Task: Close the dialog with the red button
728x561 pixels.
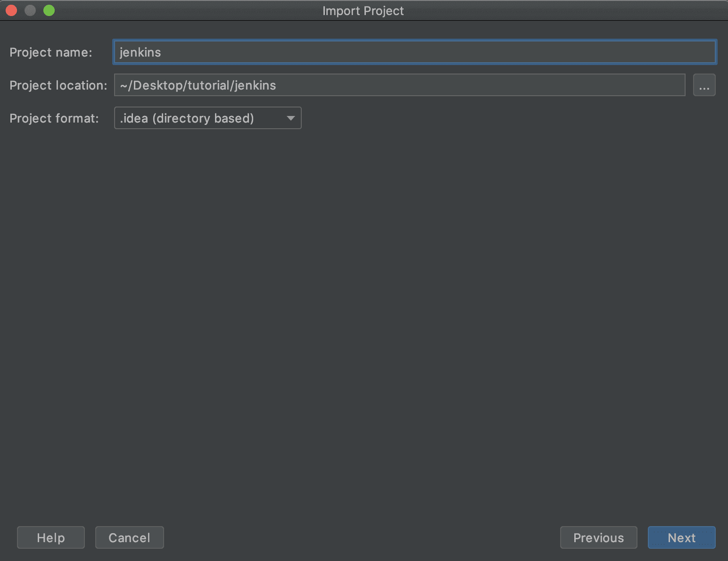Action: pos(11,10)
